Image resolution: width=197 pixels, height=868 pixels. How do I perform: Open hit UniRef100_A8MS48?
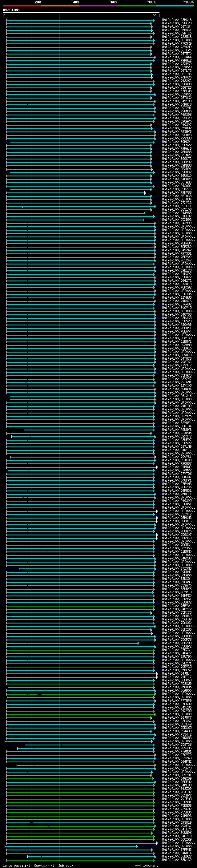pos(176,20)
